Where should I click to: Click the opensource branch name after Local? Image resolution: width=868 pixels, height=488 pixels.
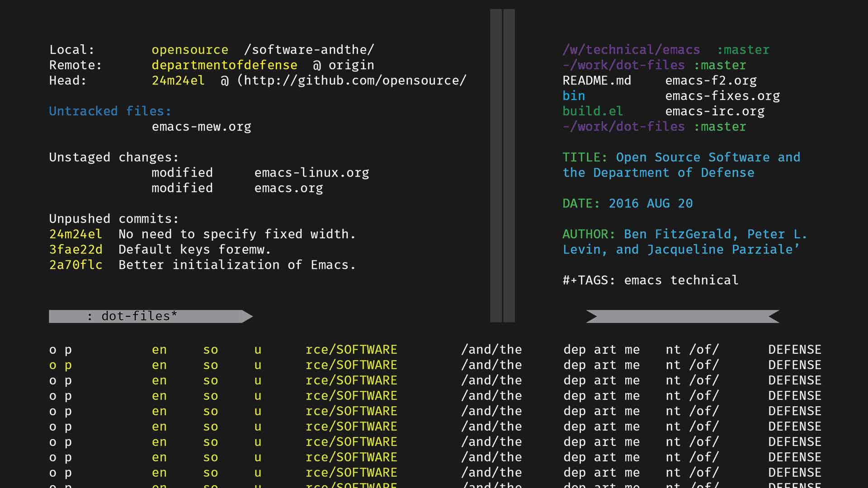pos(190,50)
